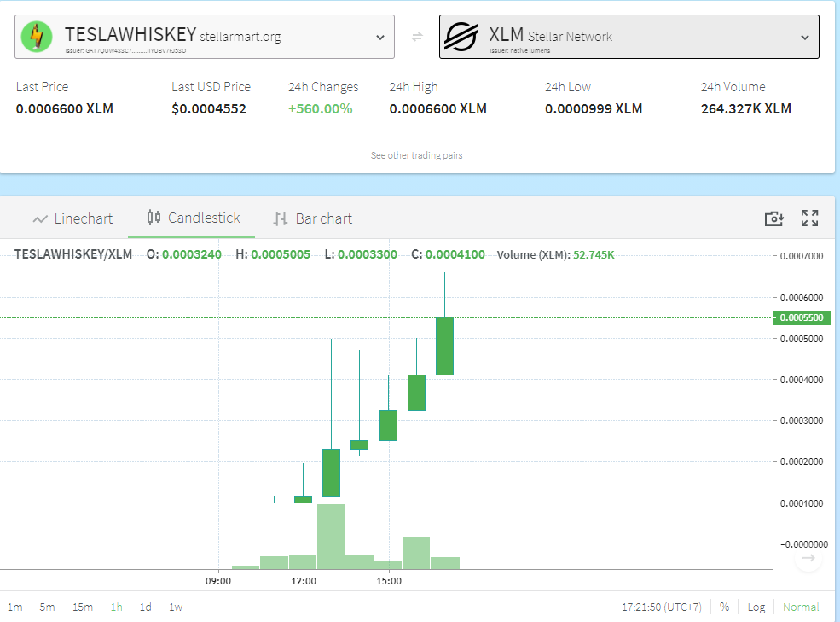The height and width of the screenshot is (622, 840).
Task: Click the TESLAWHISKEY/XLM chart legend title
Action: pyautogui.click(x=72, y=254)
